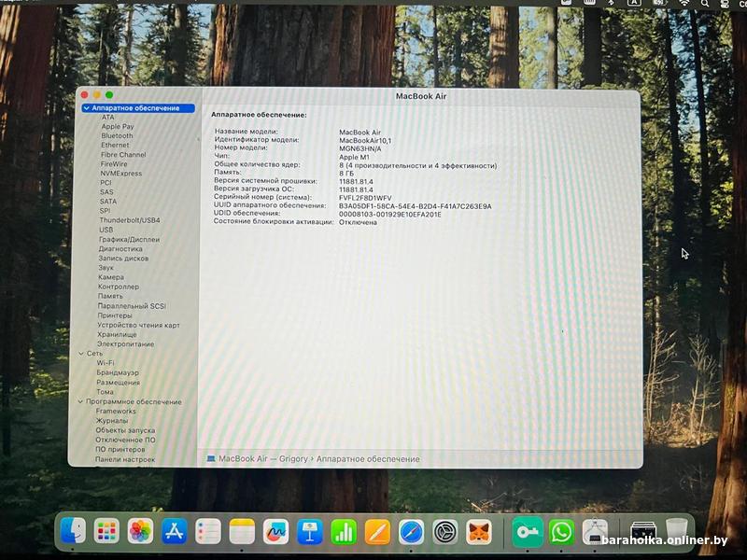This screenshot has width=747, height=560.
Task: Open Отключенное ПО entry
Action: (125, 440)
